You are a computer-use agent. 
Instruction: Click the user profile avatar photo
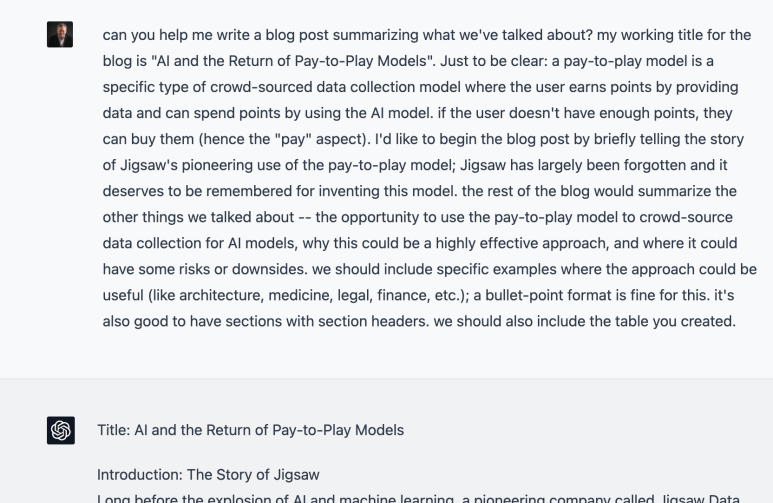[60, 35]
